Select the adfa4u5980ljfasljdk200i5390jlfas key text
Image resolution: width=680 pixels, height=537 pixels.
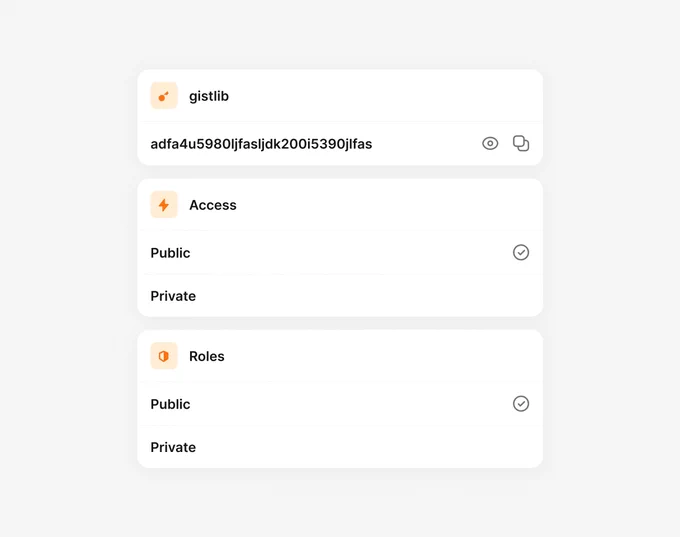pos(261,144)
